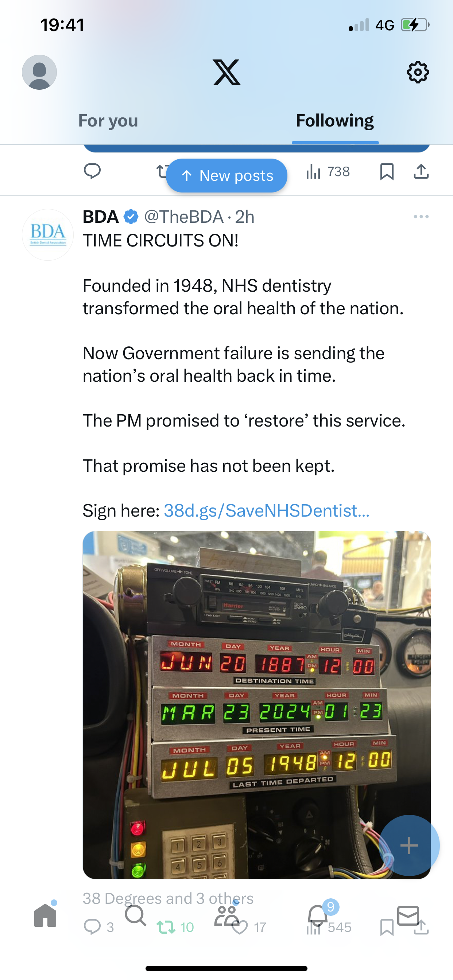The width and height of the screenshot is (453, 980).
Task: Open timeline settings gear icon
Action: [x=418, y=72]
